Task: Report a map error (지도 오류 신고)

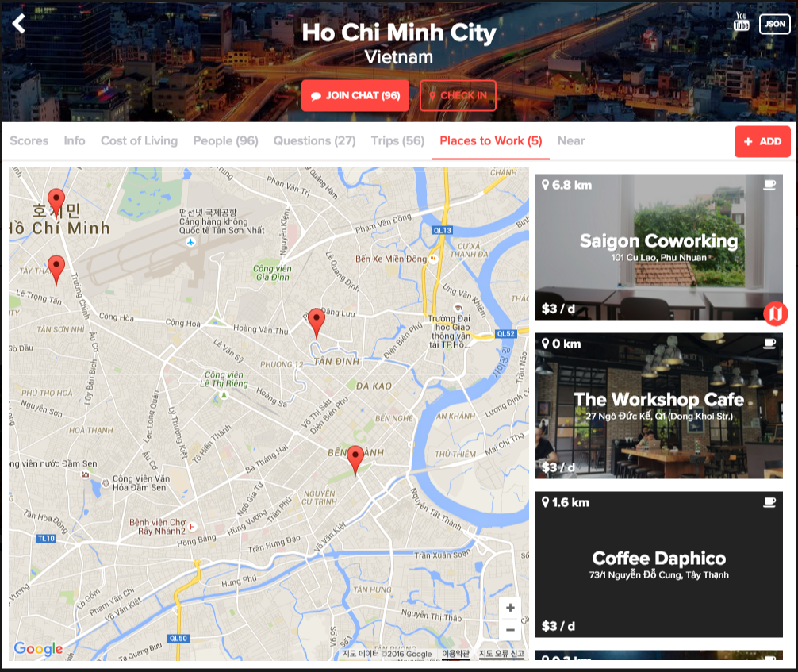Action: (x=501, y=654)
